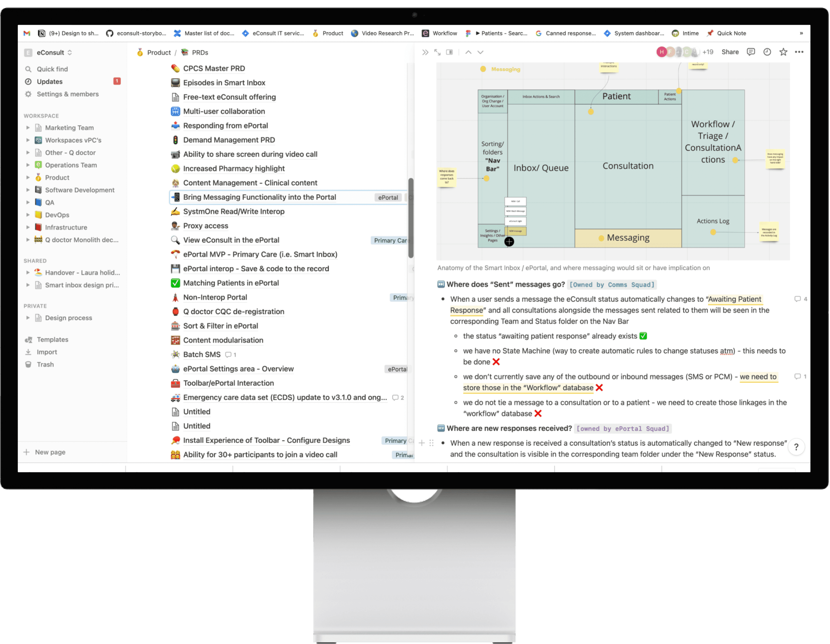
Task: Open the page in full-screen arrows icon
Action: tap(437, 52)
